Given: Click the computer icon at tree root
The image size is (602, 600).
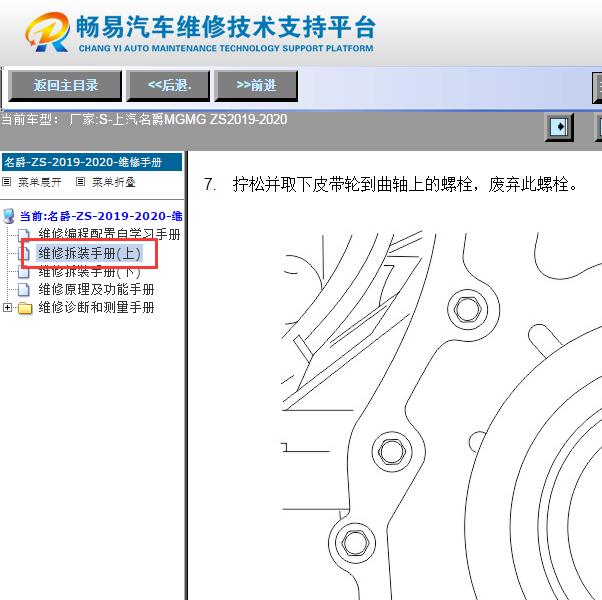Looking at the screenshot, I should (x=8, y=216).
